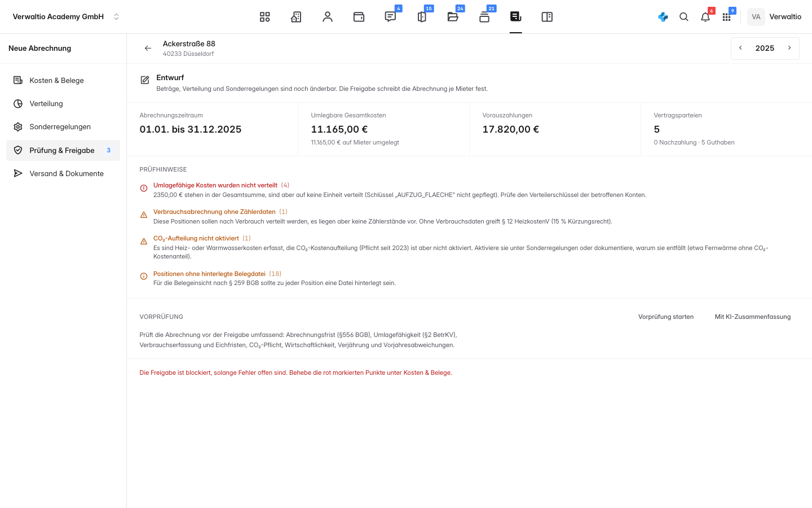This screenshot has width=812, height=508.
Task: Open the apps grid icon with badge 9
Action: point(727,17)
